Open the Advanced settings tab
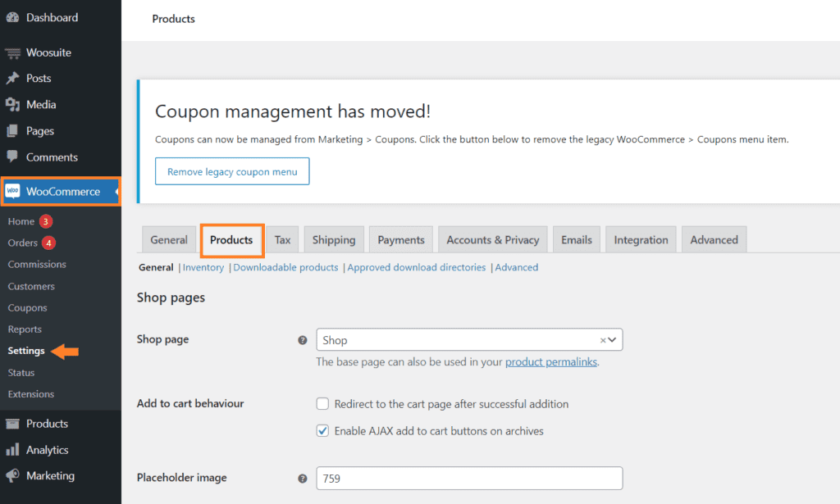Image resolution: width=840 pixels, height=504 pixels. [x=714, y=239]
